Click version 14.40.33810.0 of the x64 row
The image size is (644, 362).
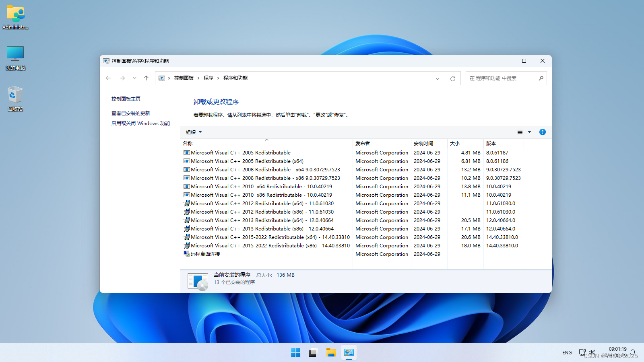(x=502, y=237)
